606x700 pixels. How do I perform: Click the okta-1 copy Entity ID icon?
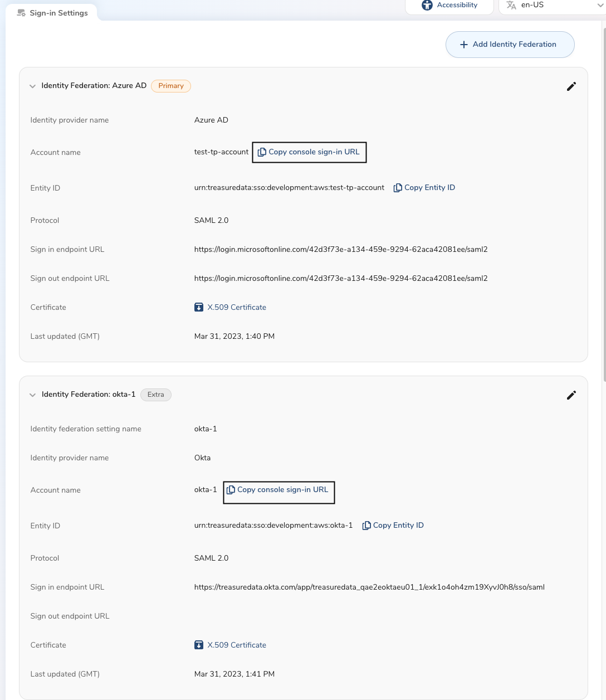click(366, 526)
